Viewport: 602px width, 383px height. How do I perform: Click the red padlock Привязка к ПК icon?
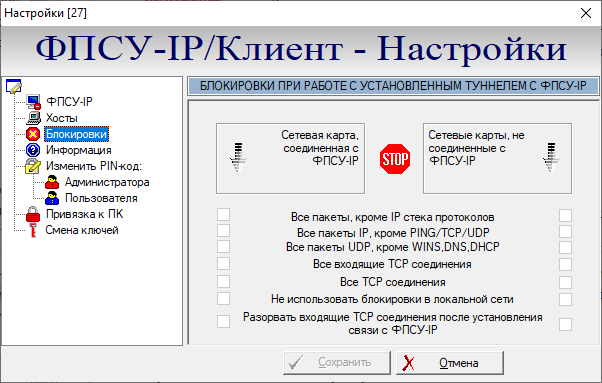33,214
